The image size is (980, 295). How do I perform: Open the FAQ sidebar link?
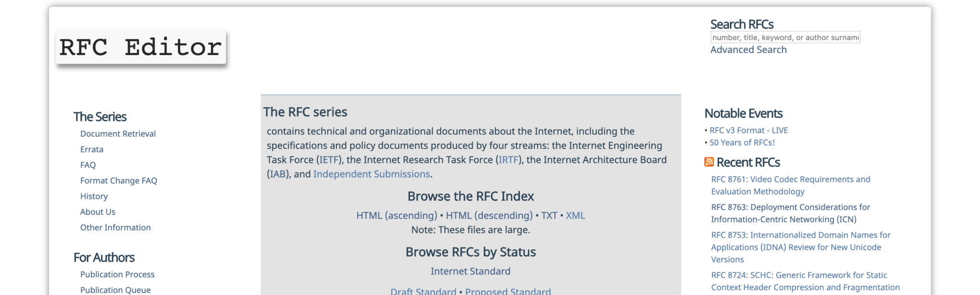pyautogui.click(x=88, y=165)
